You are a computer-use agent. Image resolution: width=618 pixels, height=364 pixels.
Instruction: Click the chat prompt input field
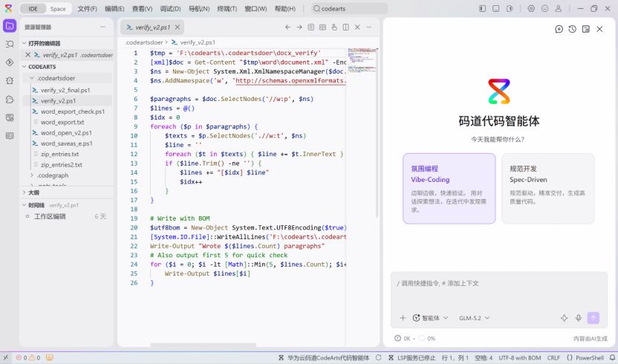coord(498,290)
